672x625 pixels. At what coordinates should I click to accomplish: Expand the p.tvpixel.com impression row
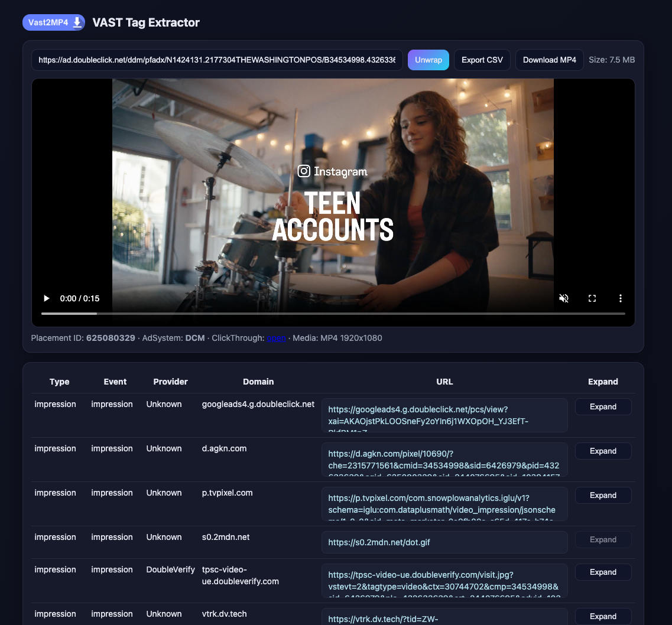coord(602,495)
